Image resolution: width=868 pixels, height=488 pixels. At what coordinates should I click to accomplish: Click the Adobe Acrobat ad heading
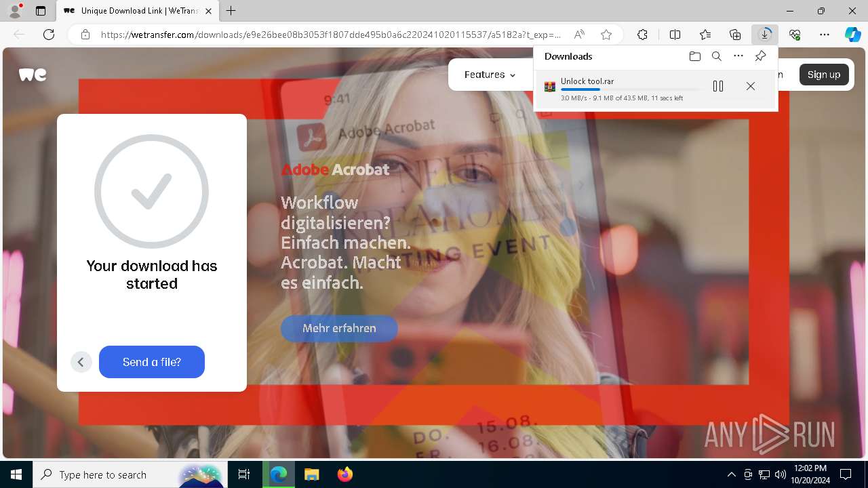pyautogui.click(x=335, y=169)
